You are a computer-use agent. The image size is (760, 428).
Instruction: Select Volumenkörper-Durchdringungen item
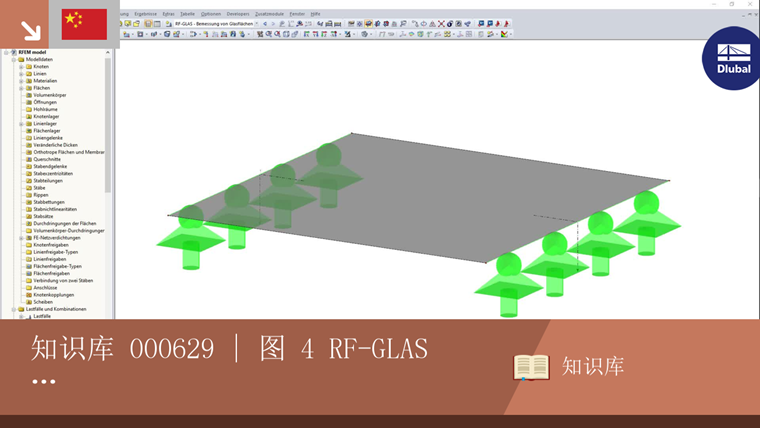coord(69,231)
